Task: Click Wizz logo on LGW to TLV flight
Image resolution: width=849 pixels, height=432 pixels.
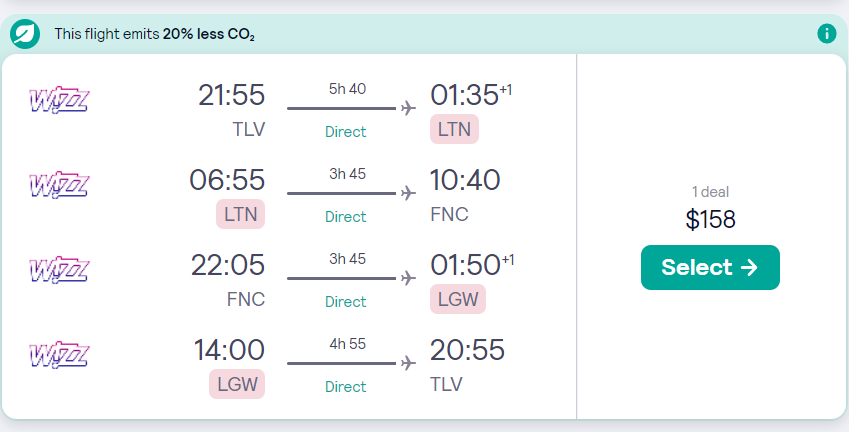Action: (x=59, y=355)
